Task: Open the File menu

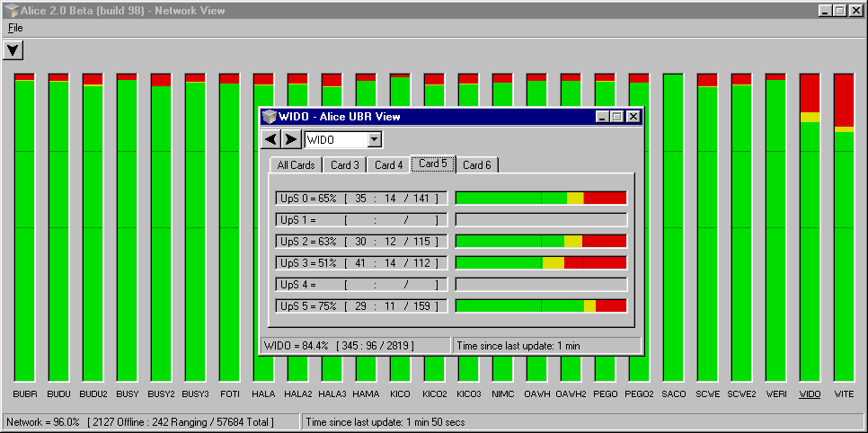Action: point(15,28)
